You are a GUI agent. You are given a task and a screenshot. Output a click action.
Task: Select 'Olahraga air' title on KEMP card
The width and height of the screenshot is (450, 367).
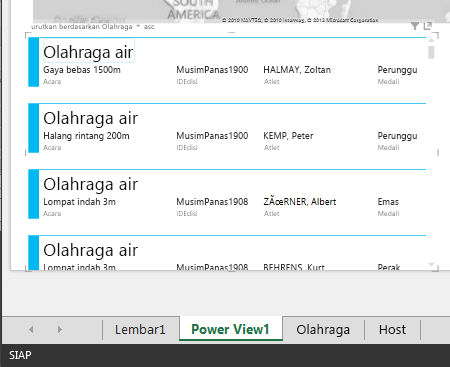90,118
